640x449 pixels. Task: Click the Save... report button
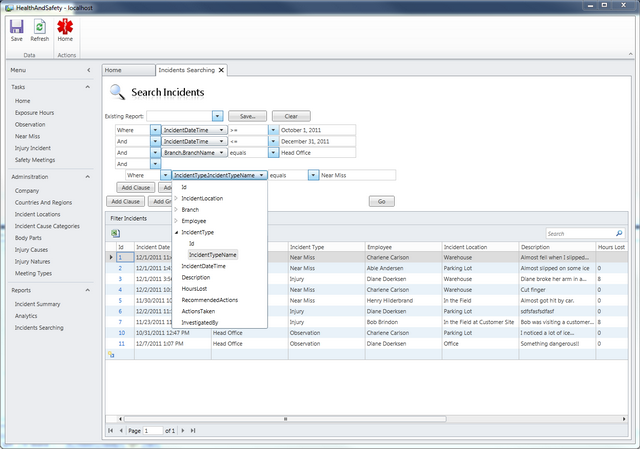(247, 116)
